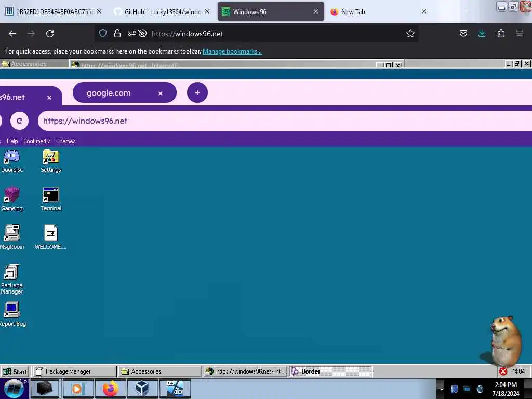Close the google.com tab
This screenshot has width=532, height=399.
click(161, 94)
